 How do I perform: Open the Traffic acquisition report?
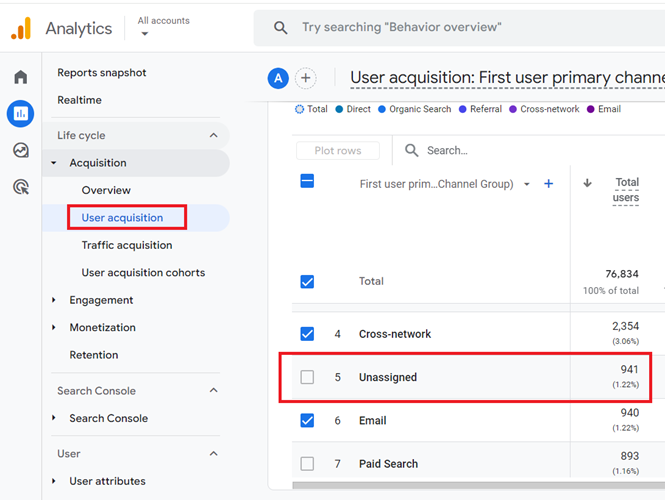[127, 245]
